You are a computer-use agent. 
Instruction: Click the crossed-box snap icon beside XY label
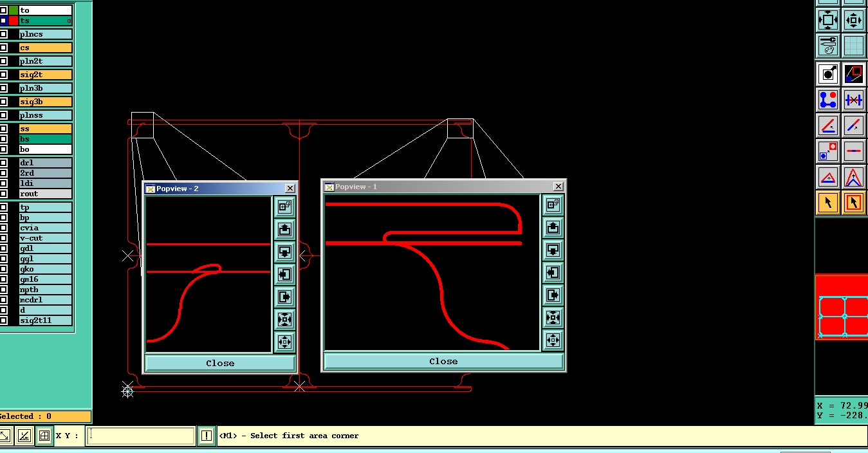pyautogui.click(x=44, y=436)
